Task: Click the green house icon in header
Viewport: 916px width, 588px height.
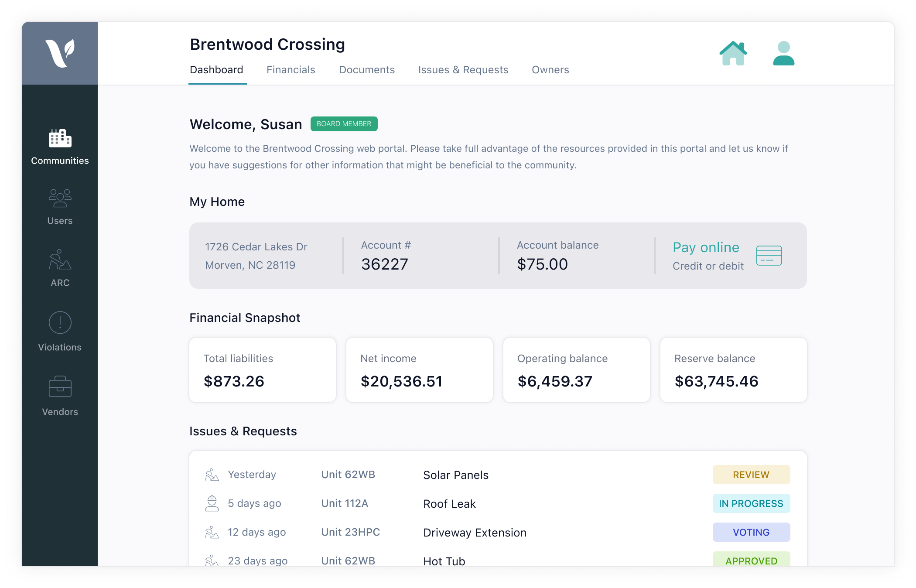Action: tap(733, 53)
